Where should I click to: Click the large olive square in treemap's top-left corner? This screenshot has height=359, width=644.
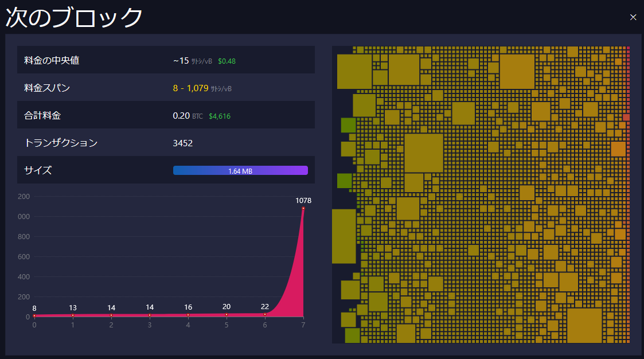click(x=354, y=71)
